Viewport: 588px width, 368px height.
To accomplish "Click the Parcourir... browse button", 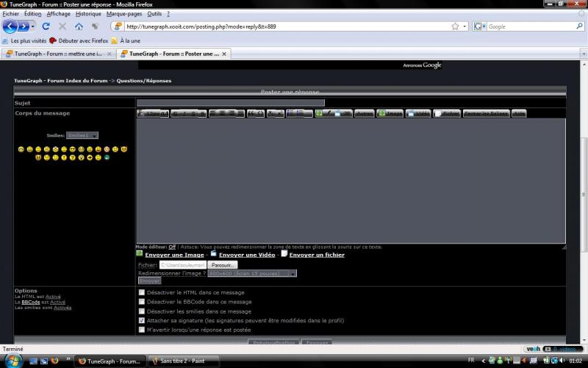I will [x=222, y=265].
